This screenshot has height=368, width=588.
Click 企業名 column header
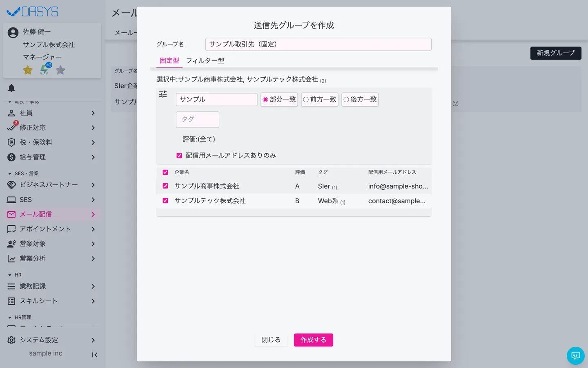point(182,172)
